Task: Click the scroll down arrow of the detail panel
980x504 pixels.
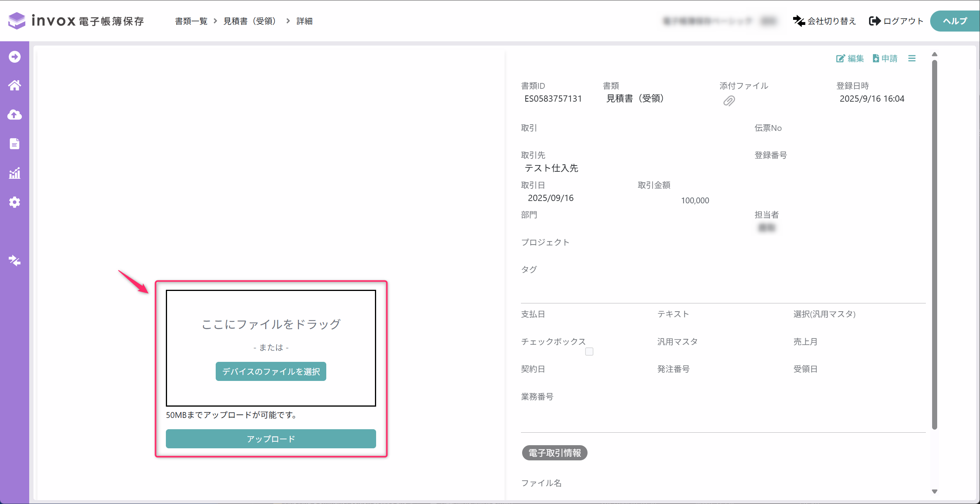Action: (934, 492)
